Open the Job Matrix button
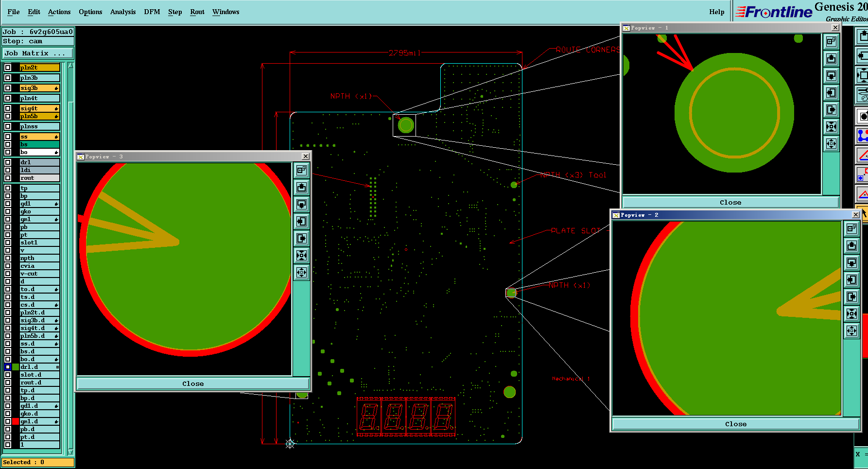The width and height of the screenshot is (868, 469). pyautogui.click(x=38, y=53)
